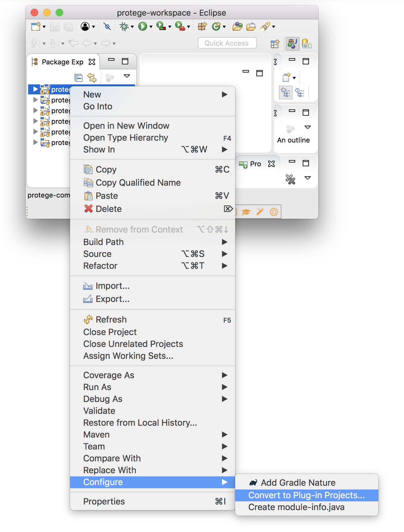Open the New wizard toolbar icon
Viewport: 404px width, 532px height.
36,27
